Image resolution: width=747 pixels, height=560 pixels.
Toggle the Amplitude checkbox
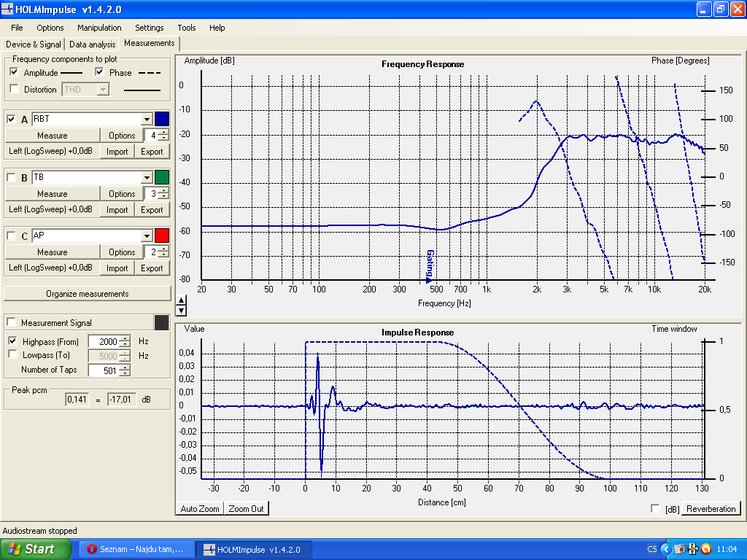pos(15,72)
